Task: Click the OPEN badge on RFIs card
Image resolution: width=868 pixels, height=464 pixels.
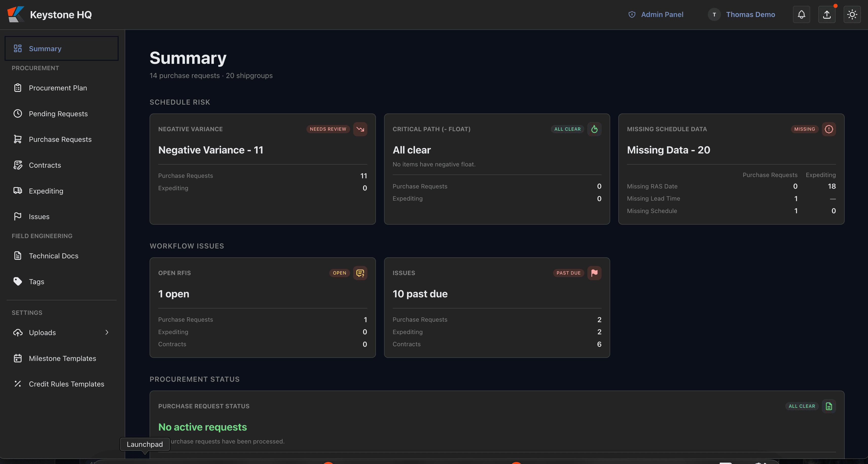Action: tap(339, 273)
